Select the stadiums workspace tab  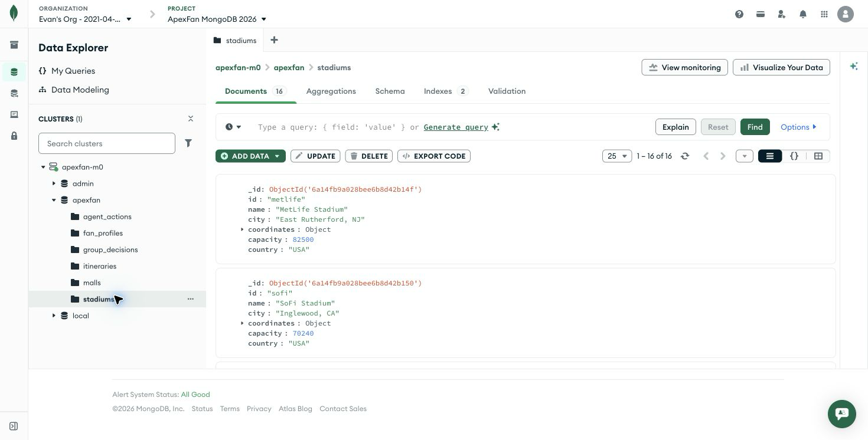click(x=235, y=41)
